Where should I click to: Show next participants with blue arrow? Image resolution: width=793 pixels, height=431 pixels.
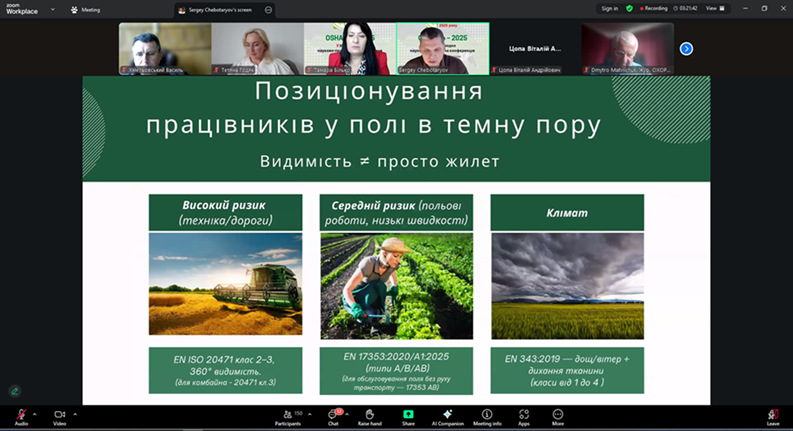click(686, 49)
